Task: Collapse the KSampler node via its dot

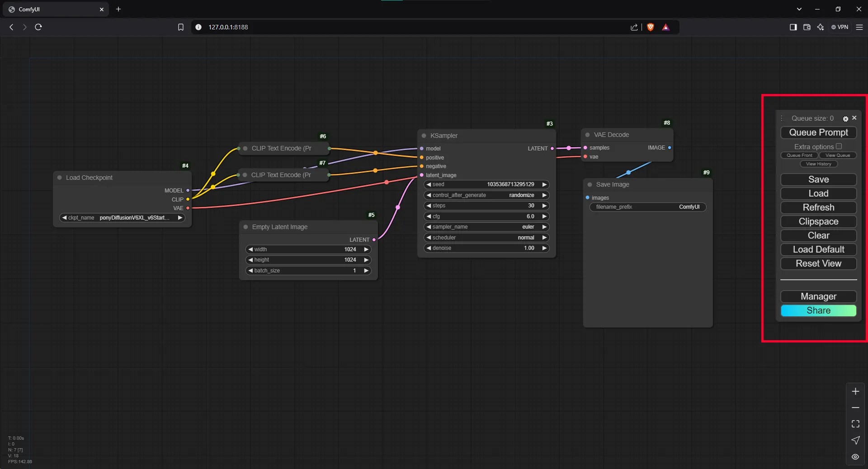Action: (424, 136)
